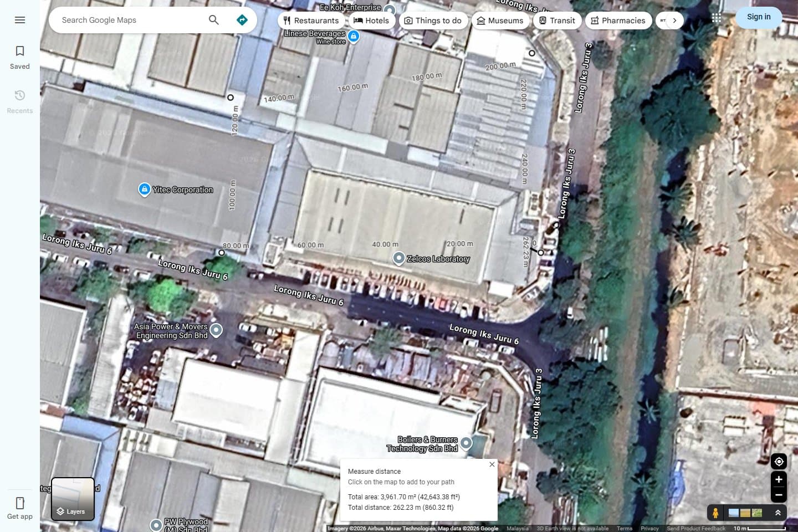798x532 pixels.
Task: Click Send Product Feedback link
Action: click(696, 528)
